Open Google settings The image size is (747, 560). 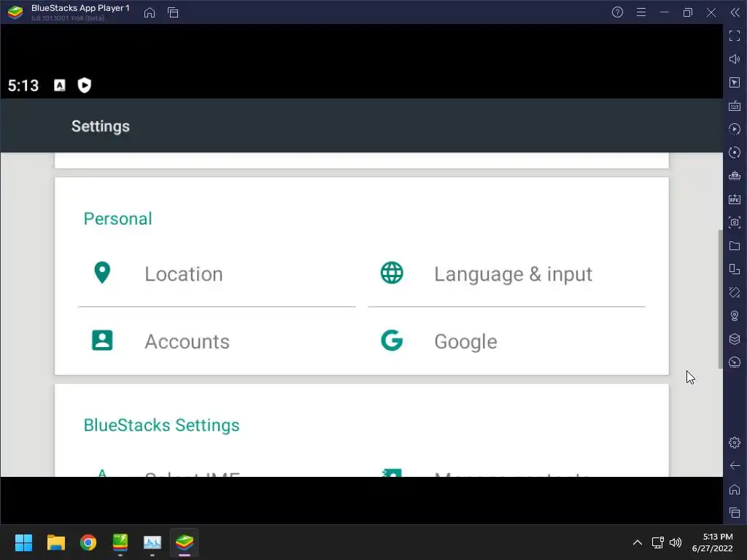click(x=506, y=341)
